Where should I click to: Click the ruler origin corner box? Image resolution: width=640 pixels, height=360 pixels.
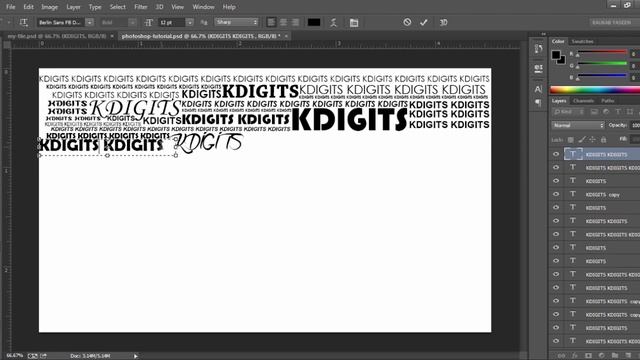pos(7,44)
